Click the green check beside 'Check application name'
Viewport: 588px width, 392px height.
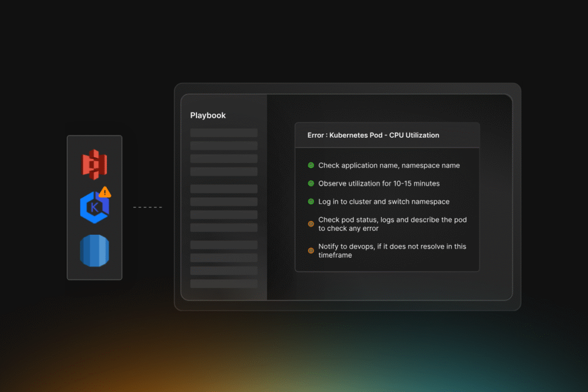[311, 165]
